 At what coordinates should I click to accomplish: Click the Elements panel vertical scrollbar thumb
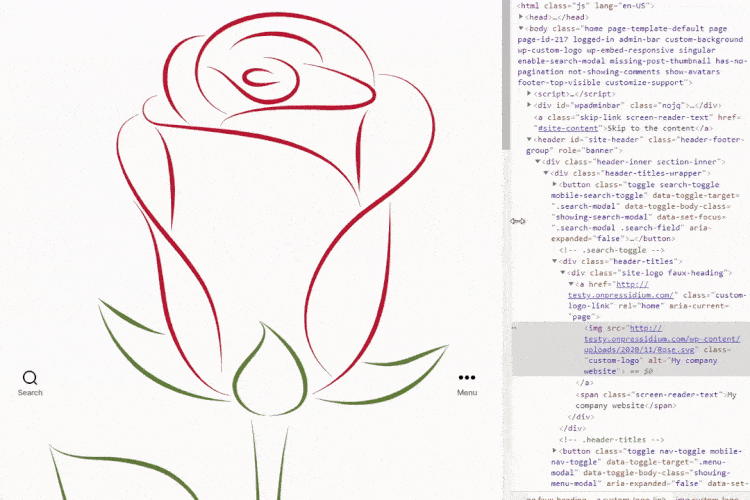coord(506,74)
